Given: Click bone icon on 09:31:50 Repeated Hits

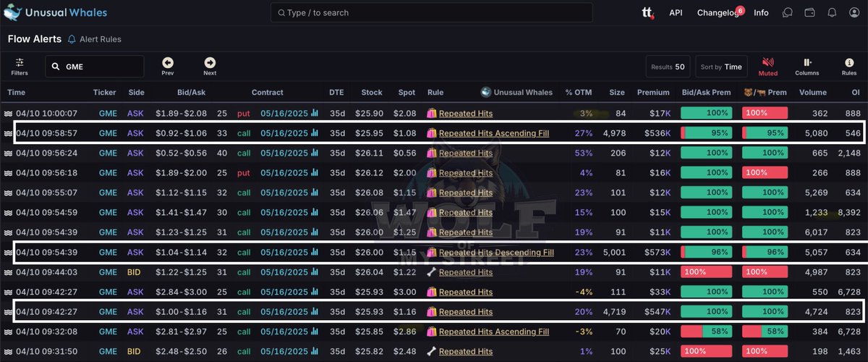Looking at the screenshot, I should pyautogui.click(x=432, y=351).
